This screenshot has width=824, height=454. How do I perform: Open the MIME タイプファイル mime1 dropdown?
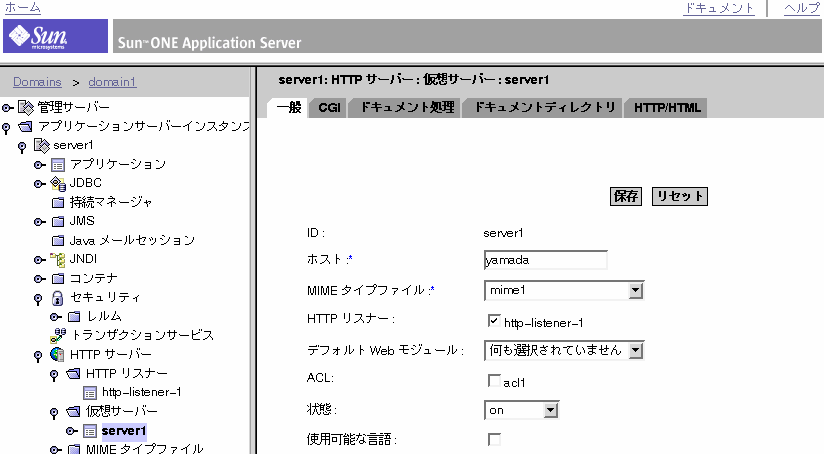(x=564, y=290)
